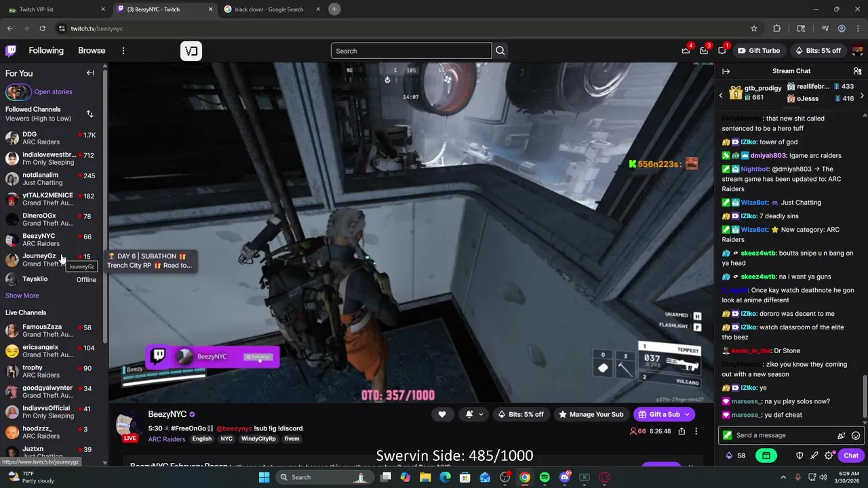
Task: Open the more options dots beside Browse
Action: click(x=123, y=51)
